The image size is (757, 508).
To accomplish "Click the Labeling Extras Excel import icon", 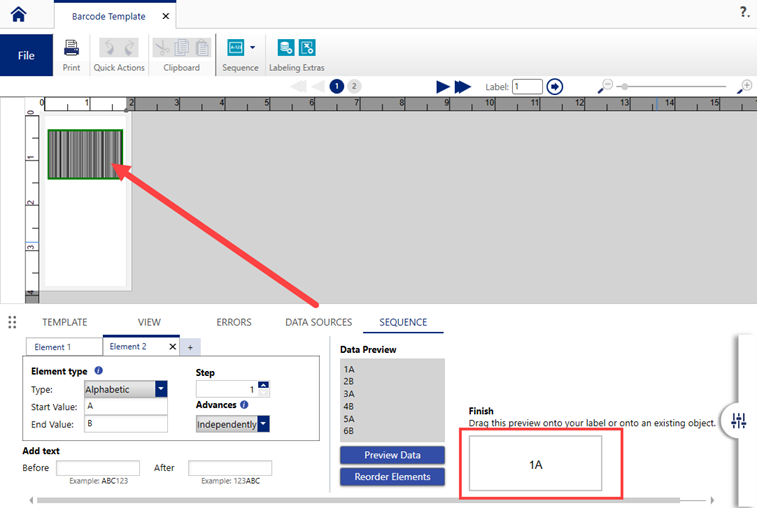I will click(x=307, y=48).
